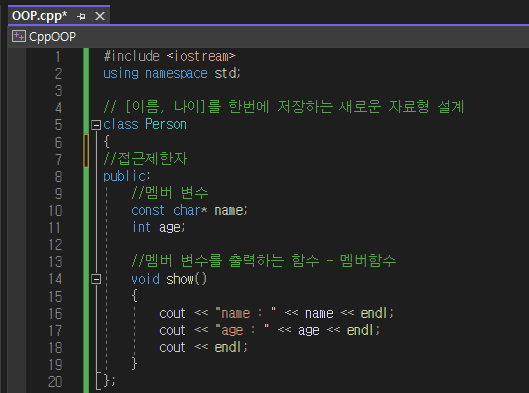Open the CppOOP project scope dropdown

268,36
